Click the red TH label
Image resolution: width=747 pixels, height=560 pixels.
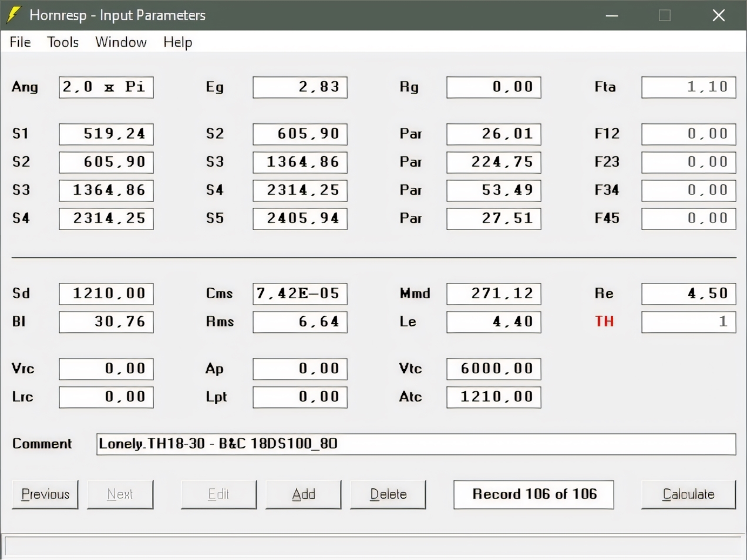click(x=604, y=322)
